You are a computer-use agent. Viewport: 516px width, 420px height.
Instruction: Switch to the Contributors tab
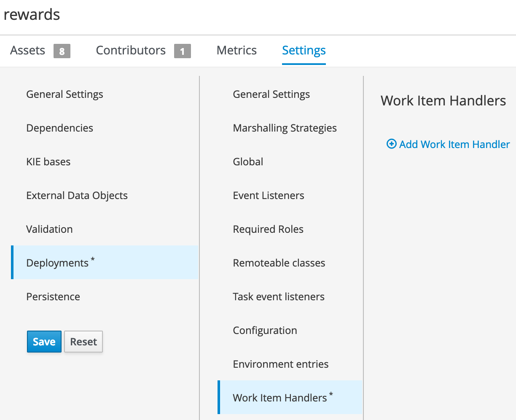131,51
